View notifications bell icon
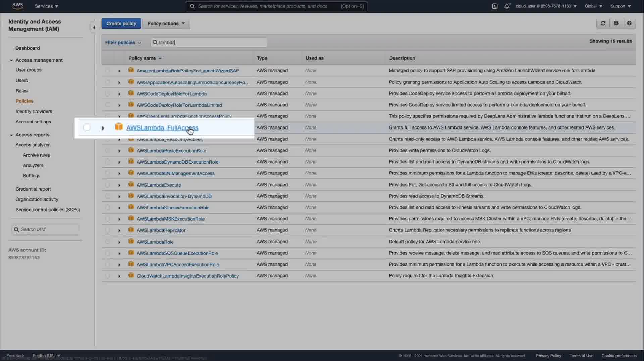Viewport: 644px width, 361px height. [507, 6]
